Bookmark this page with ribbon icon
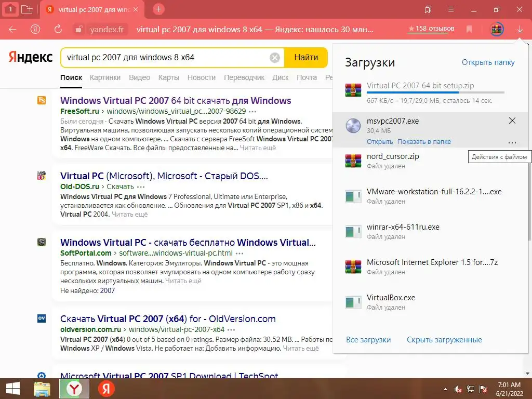 tap(469, 30)
